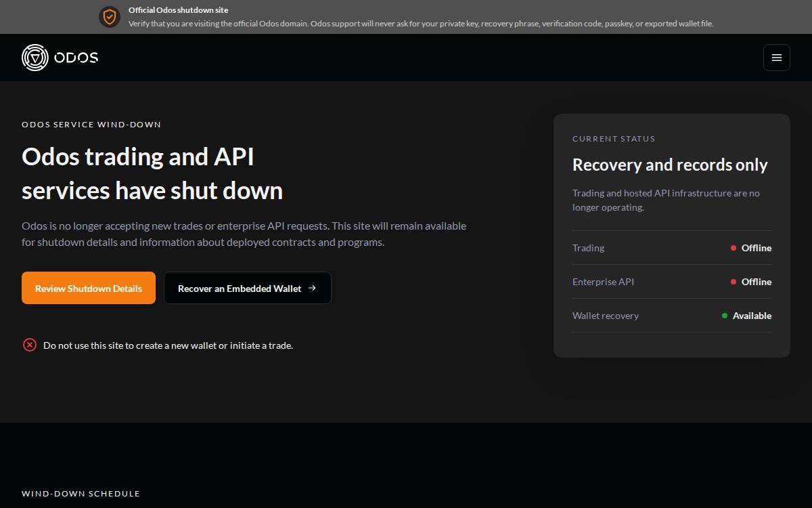Click the 'Enterprise API' row label

coord(604,282)
